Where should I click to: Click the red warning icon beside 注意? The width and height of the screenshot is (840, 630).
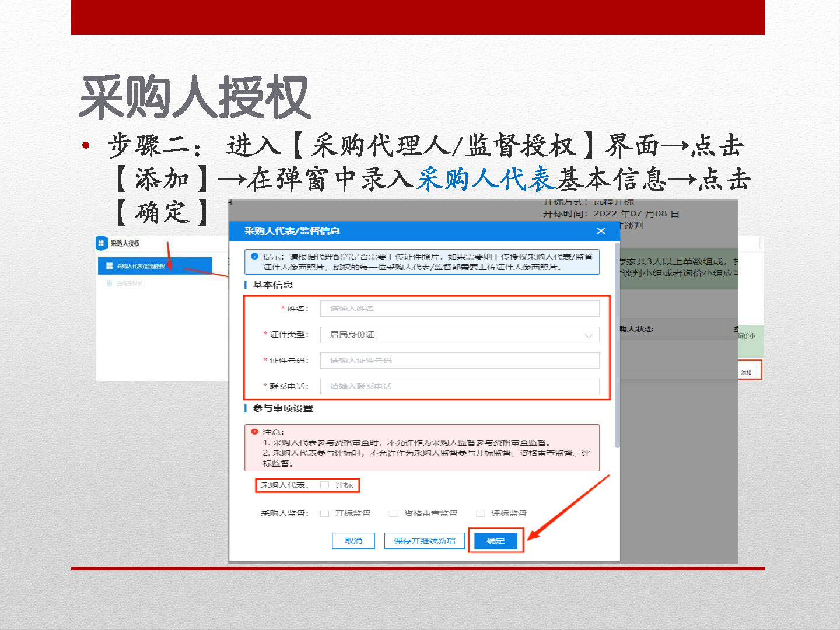pos(254,432)
